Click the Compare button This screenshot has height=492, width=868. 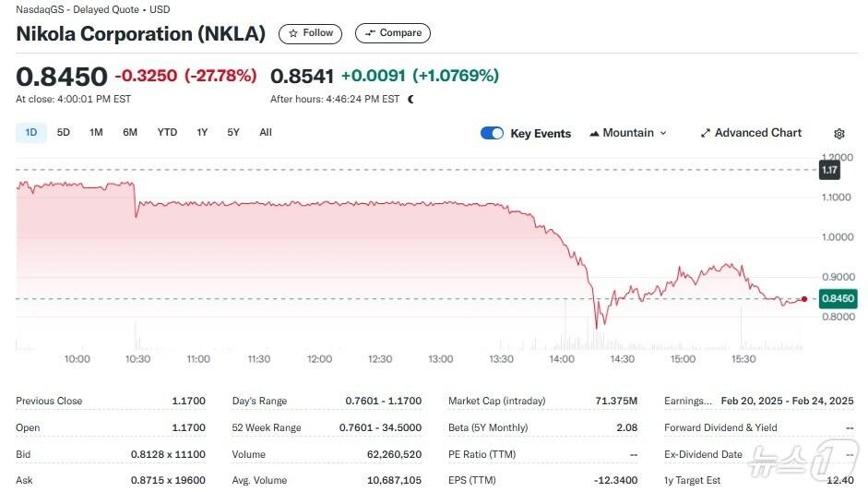(392, 33)
